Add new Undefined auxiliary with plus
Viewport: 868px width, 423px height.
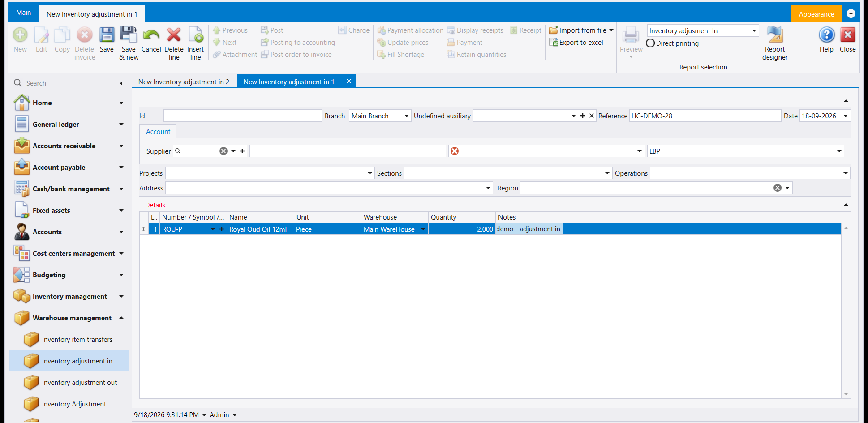click(x=583, y=116)
